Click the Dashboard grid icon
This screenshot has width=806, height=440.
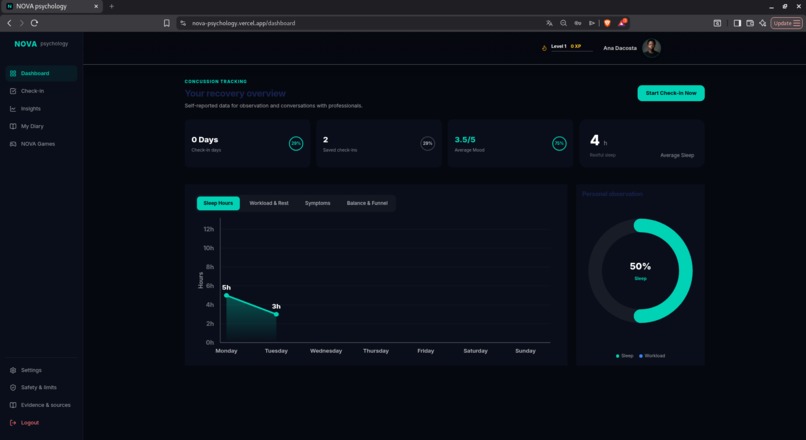pyautogui.click(x=13, y=74)
